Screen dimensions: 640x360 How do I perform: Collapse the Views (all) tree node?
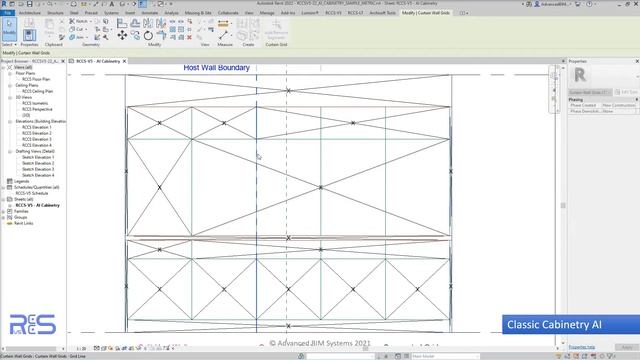pyautogui.click(x=4, y=67)
